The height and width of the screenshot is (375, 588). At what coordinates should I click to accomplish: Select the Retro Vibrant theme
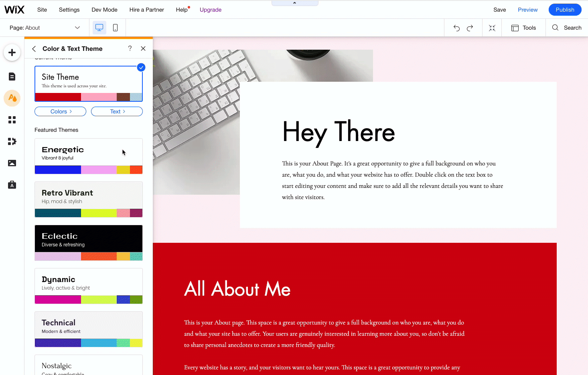(x=89, y=200)
